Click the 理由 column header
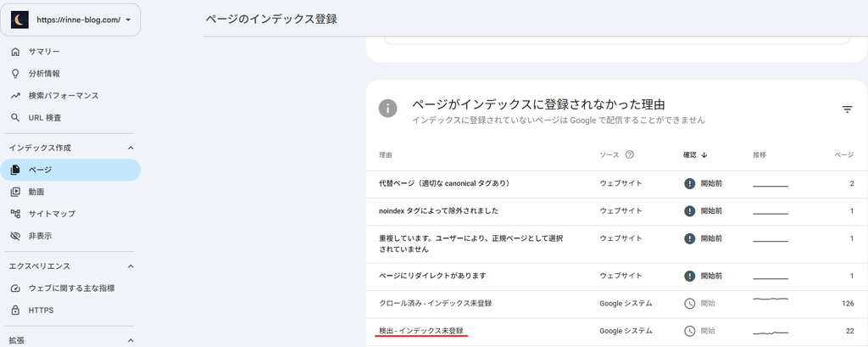 [386, 155]
